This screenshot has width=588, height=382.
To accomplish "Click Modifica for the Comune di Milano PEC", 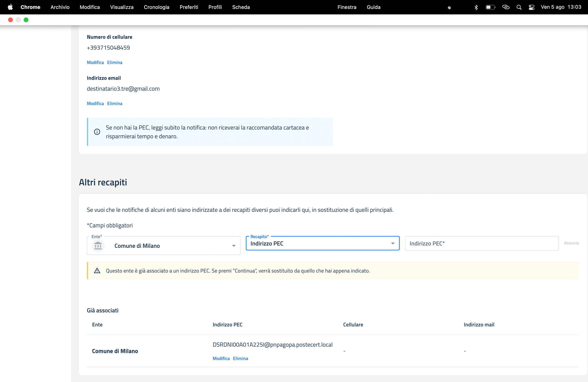I will click(x=221, y=358).
